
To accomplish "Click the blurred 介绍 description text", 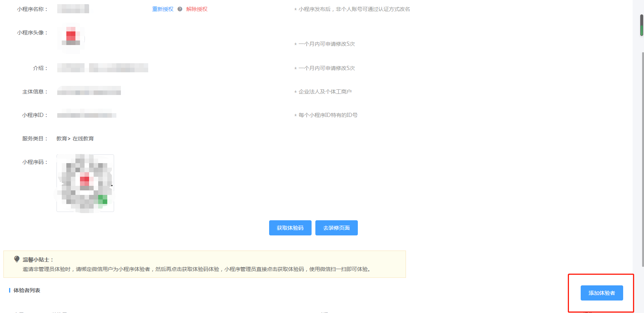I will [102, 68].
